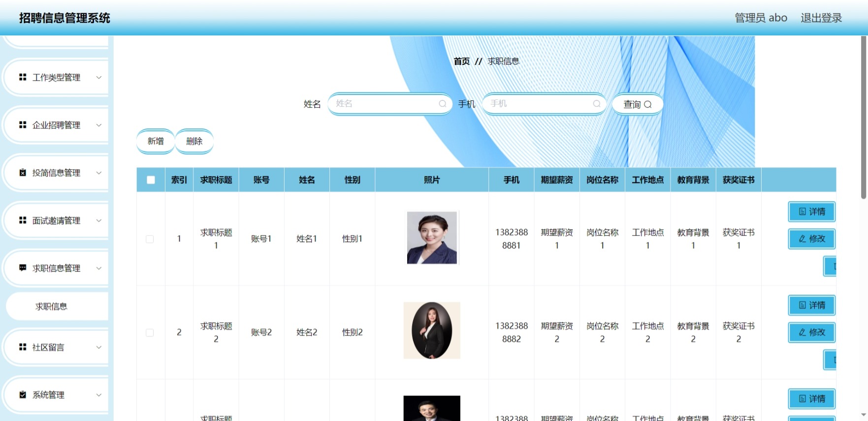Check the checkbox for row 姓名2

tap(150, 332)
